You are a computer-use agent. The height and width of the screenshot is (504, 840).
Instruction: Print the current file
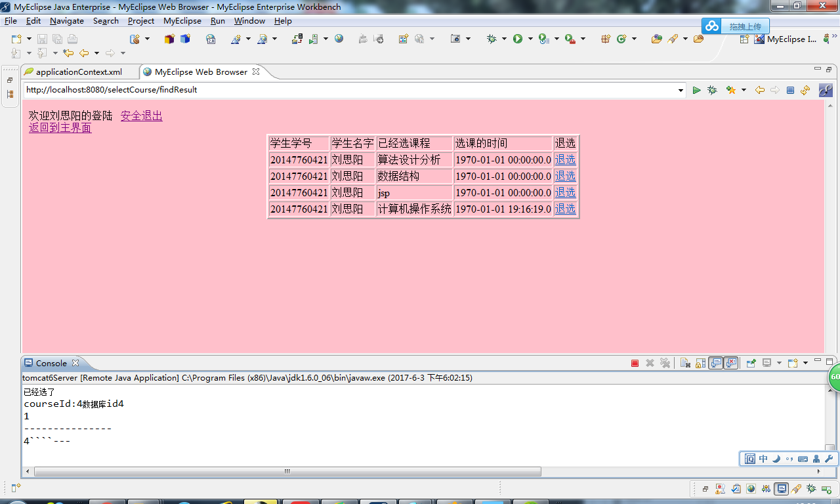pyautogui.click(x=71, y=39)
